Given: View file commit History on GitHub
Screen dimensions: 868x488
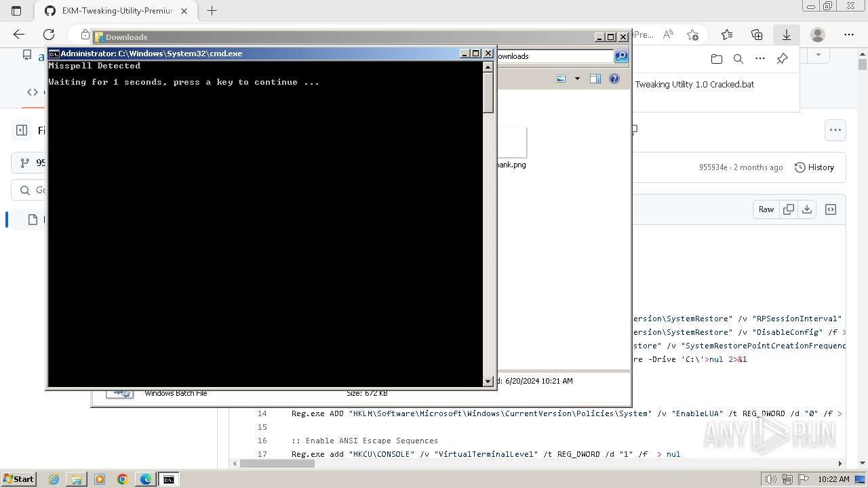Looking at the screenshot, I should pyautogui.click(x=814, y=167).
